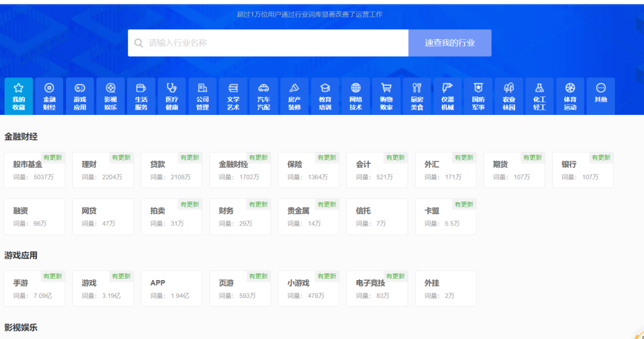Screen dimensions: 644x339
Task: Select the 其他 more category
Action: click(x=601, y=96)
